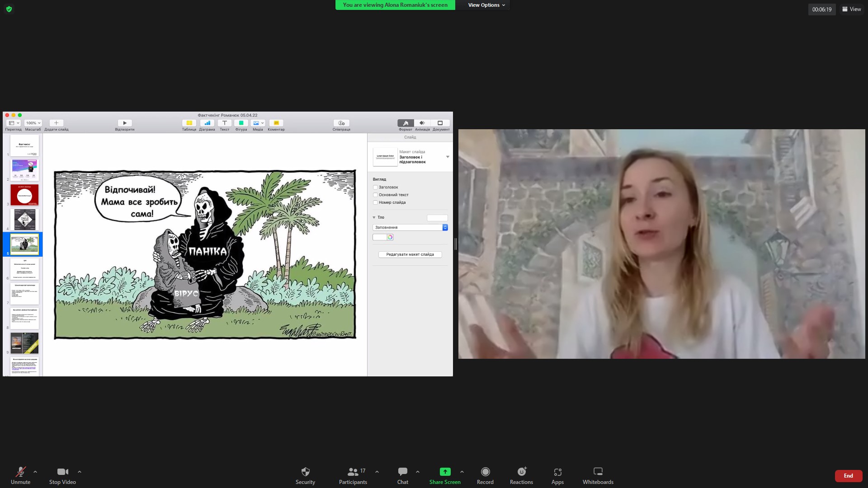This screenshot has width=868, height=488.
Task: Toggle the Основний текст checkbox
Action: pos(375,195)
